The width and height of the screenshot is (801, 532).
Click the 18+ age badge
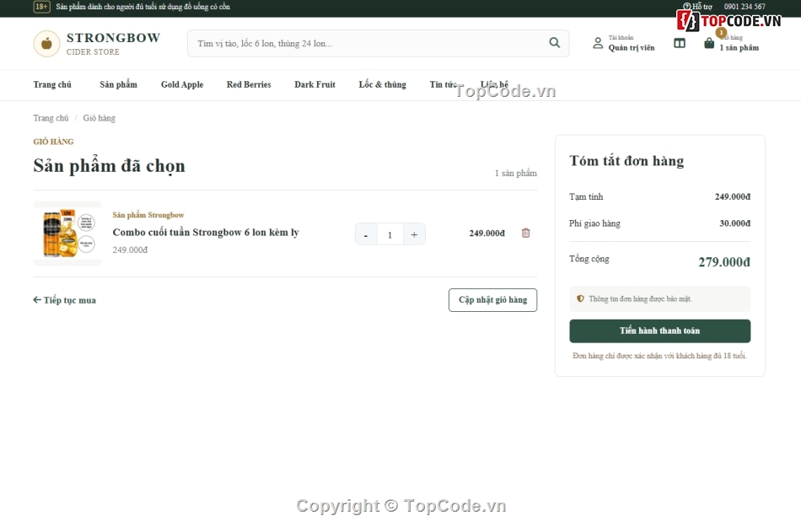(x=41, y=7)
